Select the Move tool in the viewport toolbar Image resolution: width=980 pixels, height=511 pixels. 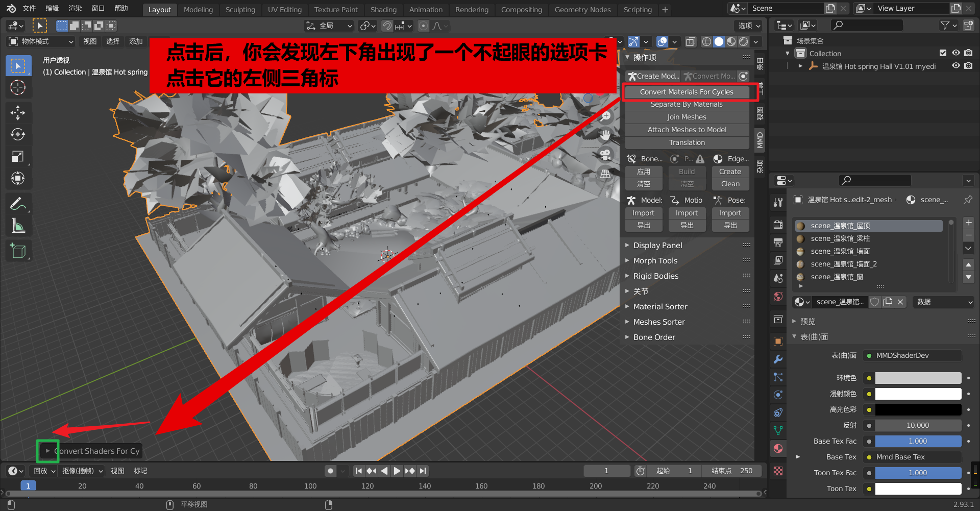[x=18, y=112]
